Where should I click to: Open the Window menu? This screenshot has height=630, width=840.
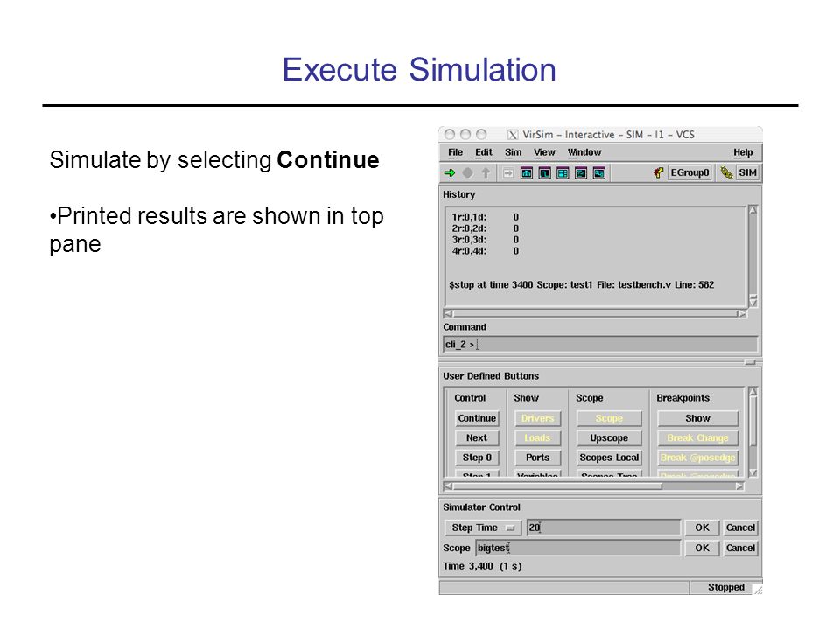click(584, 152)
